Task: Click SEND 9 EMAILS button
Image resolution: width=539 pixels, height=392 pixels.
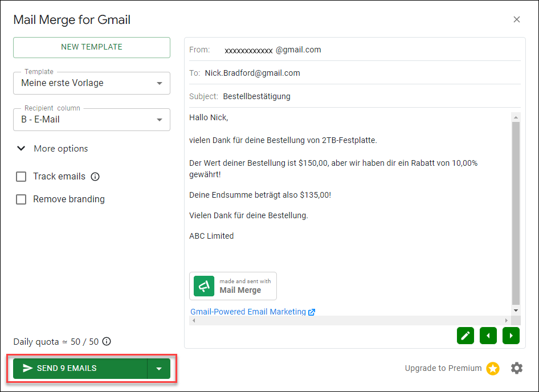Action: 80,369
